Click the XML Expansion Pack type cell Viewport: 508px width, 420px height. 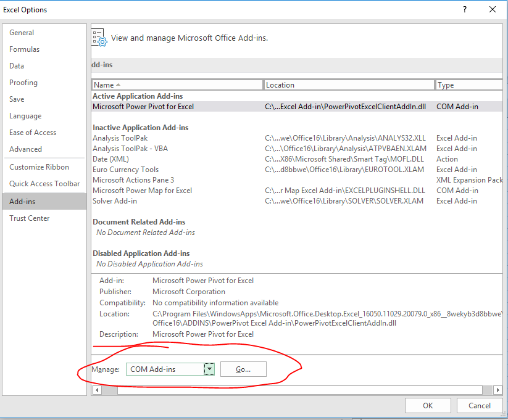point(469,180)
